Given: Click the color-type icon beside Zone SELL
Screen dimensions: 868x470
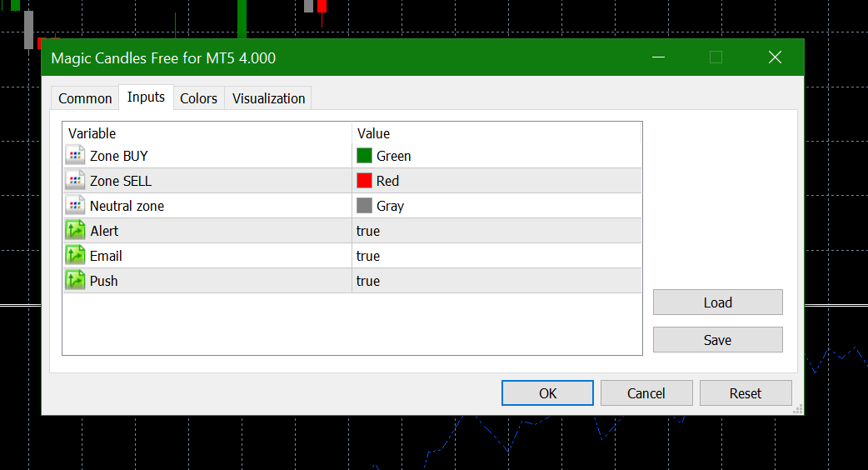Looking at the screenshot, I should 75,181.
